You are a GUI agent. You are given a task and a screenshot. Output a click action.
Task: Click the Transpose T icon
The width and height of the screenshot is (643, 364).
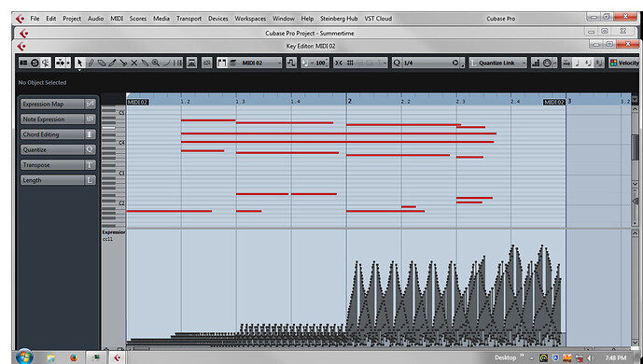90,165
